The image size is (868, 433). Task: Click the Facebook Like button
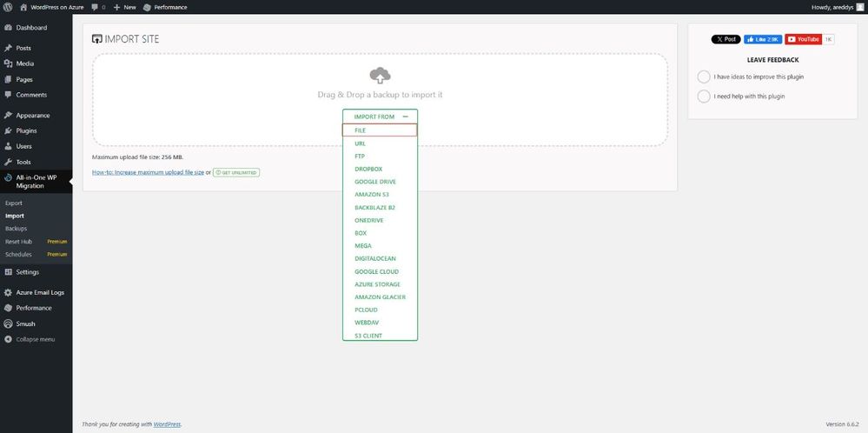(763, 39)
